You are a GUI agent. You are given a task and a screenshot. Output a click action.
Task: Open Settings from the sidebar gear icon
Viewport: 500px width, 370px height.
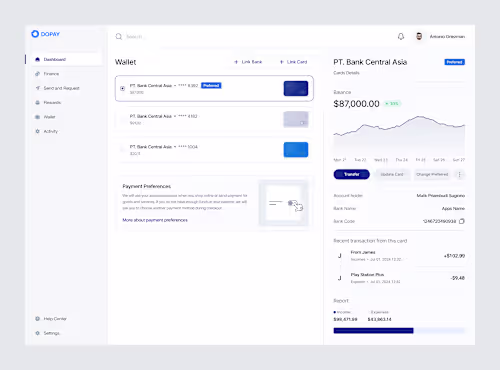37,333
